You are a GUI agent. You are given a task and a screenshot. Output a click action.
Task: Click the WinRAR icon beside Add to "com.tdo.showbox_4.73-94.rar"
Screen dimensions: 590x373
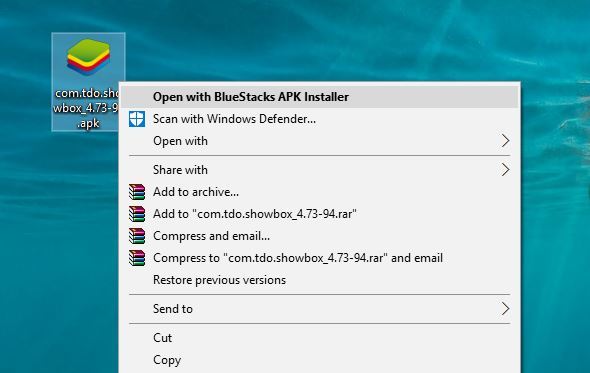137,214
